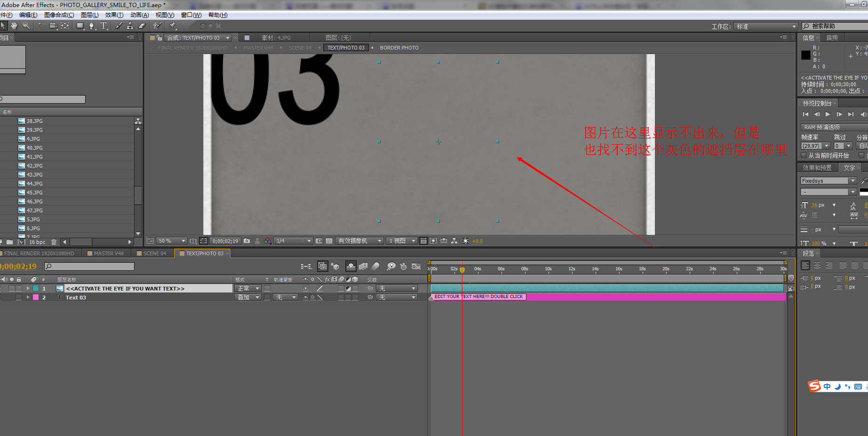This screenshot has width=868, height=436.
Task: Open grid and guide options icon
Action: click(193, 241)
